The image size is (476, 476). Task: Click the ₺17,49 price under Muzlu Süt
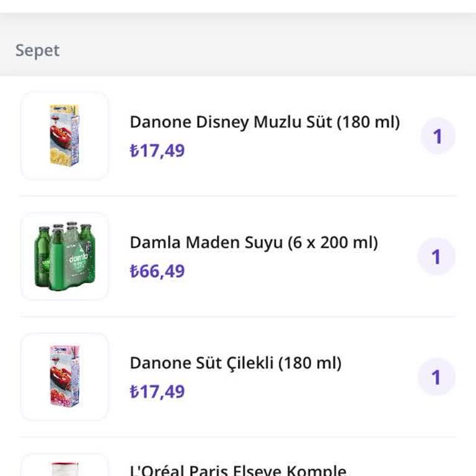pyautogui.click(x=157, y=151)
